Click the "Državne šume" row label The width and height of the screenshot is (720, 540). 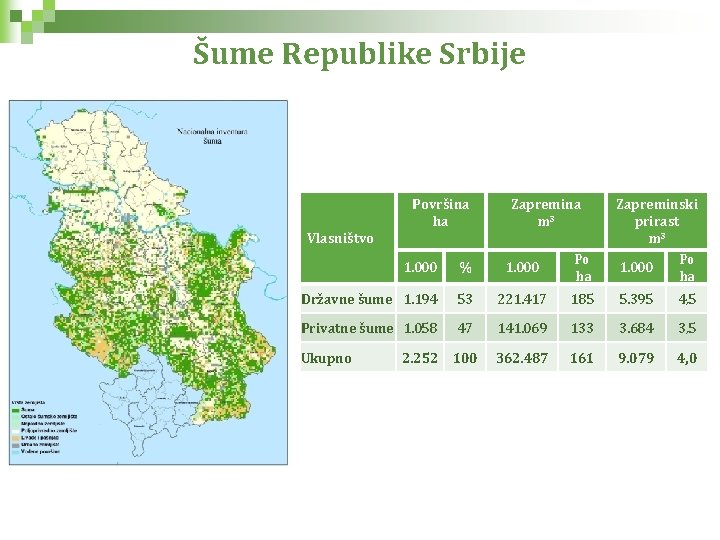347,299
